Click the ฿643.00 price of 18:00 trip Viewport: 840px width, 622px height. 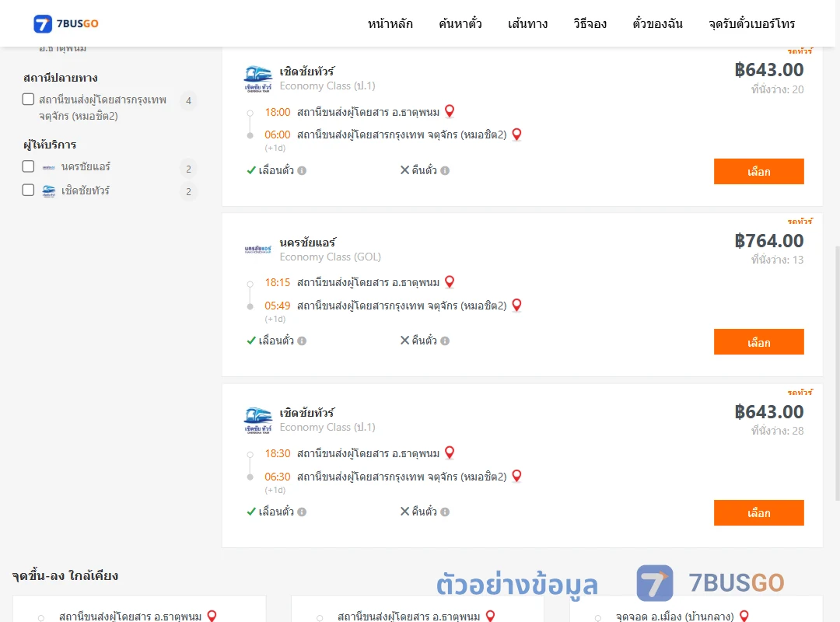[x=768, y=70]
